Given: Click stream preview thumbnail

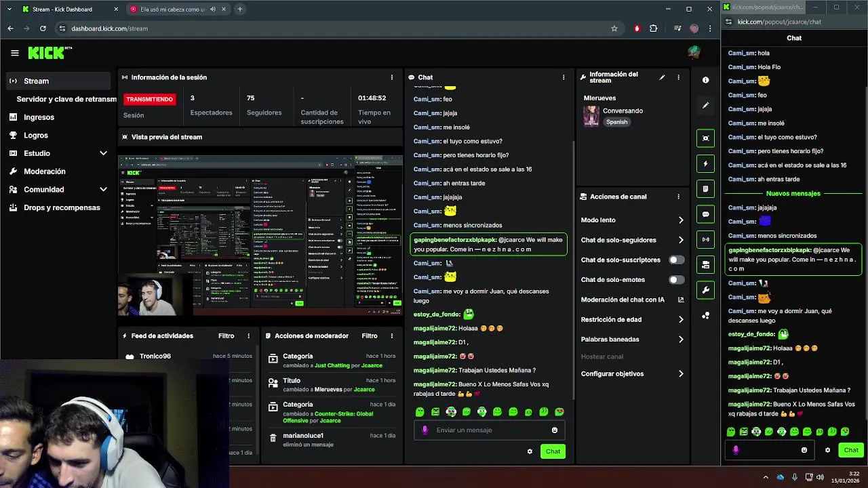Looking at the screenshot, I should point(260,236).
